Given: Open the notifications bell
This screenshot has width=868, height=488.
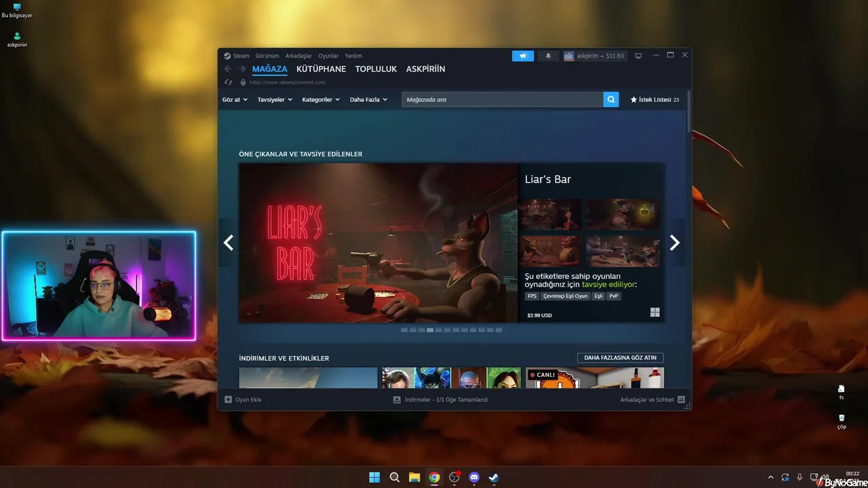Looking at the screenshot, I should pyautogui.click(x=548, y=56).
